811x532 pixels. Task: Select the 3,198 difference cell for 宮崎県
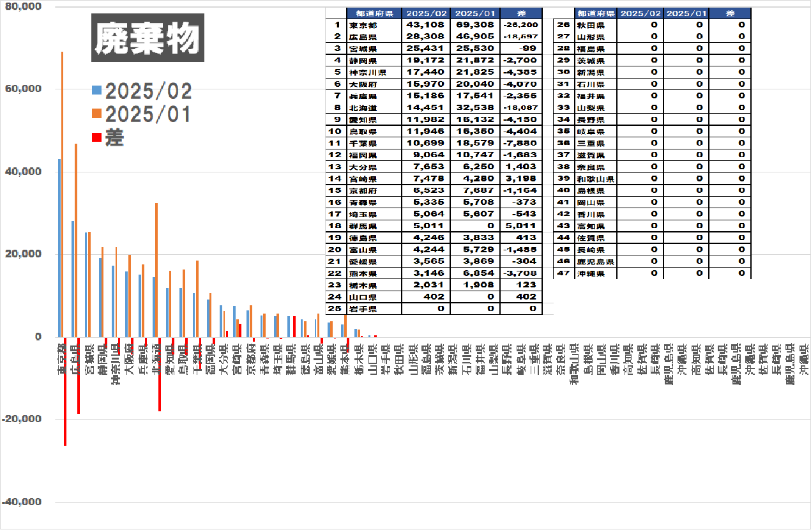(520, 179)
